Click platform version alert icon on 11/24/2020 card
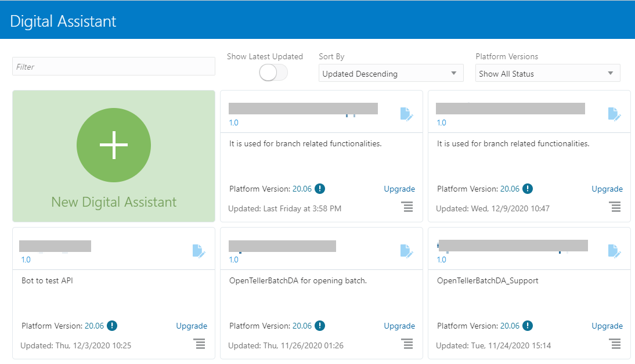Screen dimensions: 635x364 tap(527, 326)
